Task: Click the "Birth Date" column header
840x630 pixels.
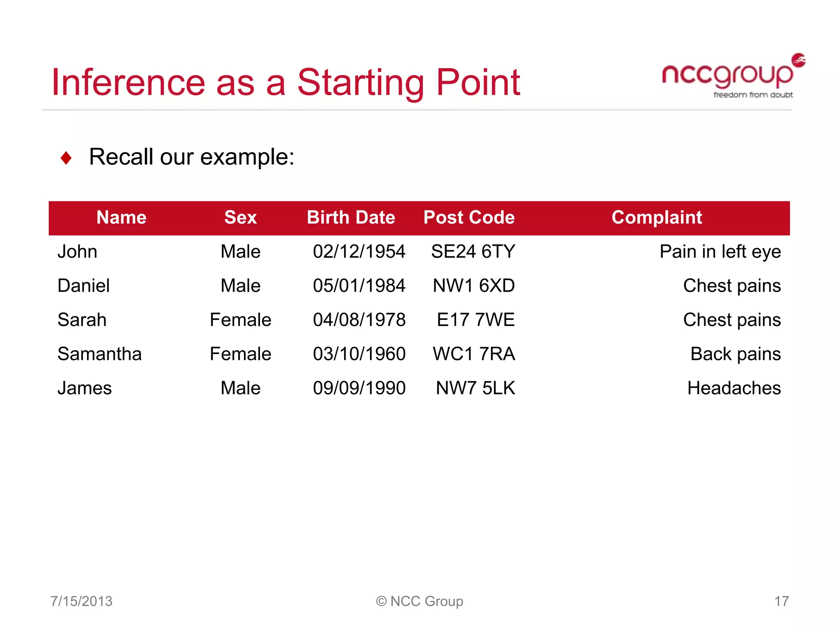Action: coord(351,217)
